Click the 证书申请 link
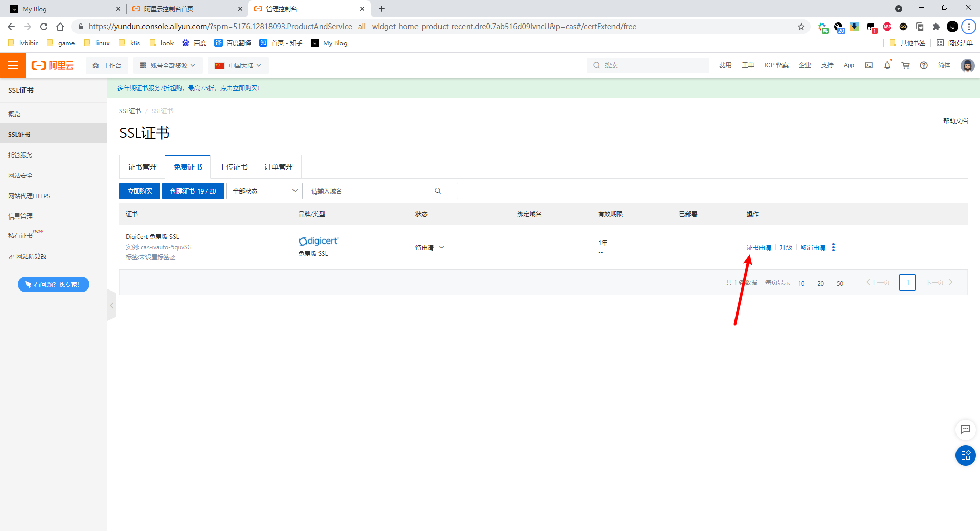The width and height of the screenshot is (980, 531). pos(758,247)
